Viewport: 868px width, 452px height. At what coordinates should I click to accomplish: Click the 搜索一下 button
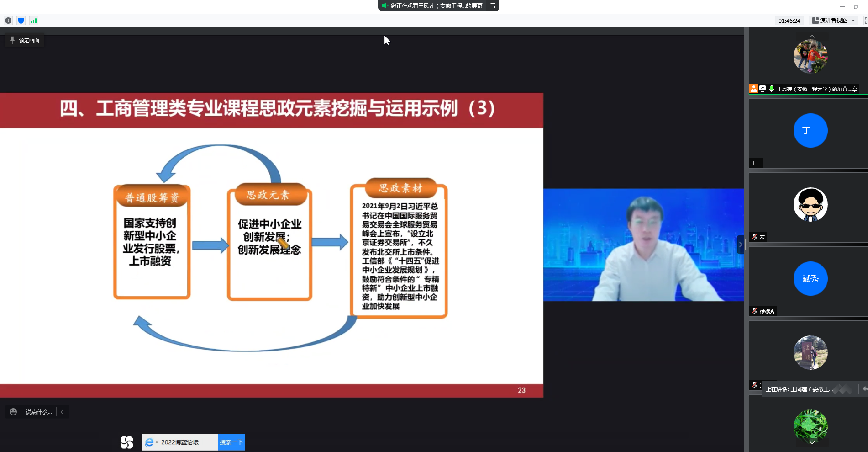point(231,442)
